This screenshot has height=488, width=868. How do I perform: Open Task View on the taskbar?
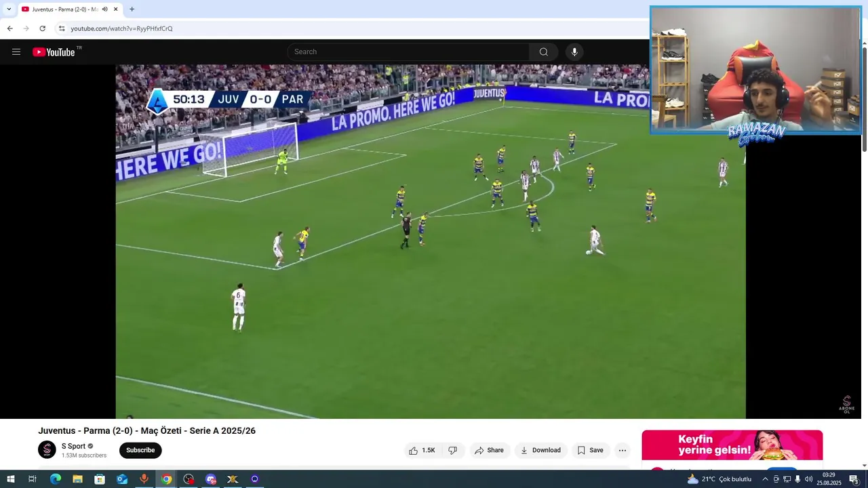pos(32,479)
